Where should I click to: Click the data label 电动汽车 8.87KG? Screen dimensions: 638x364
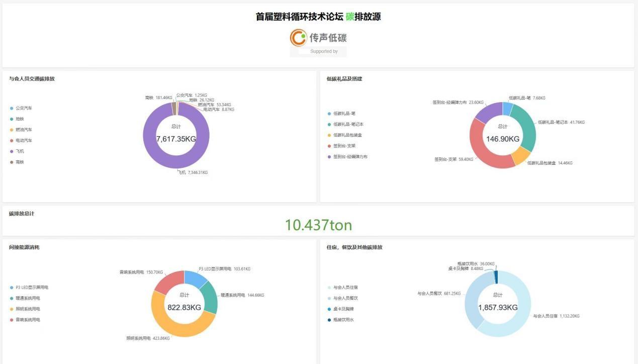[x=219, y=109]
